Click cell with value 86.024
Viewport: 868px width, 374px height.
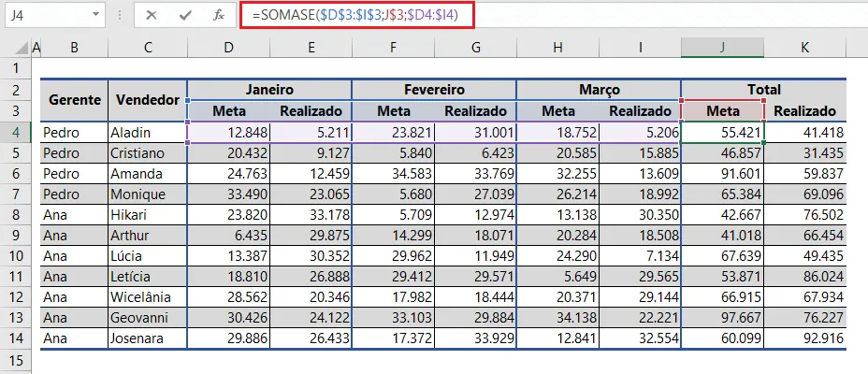pos(805,277)
